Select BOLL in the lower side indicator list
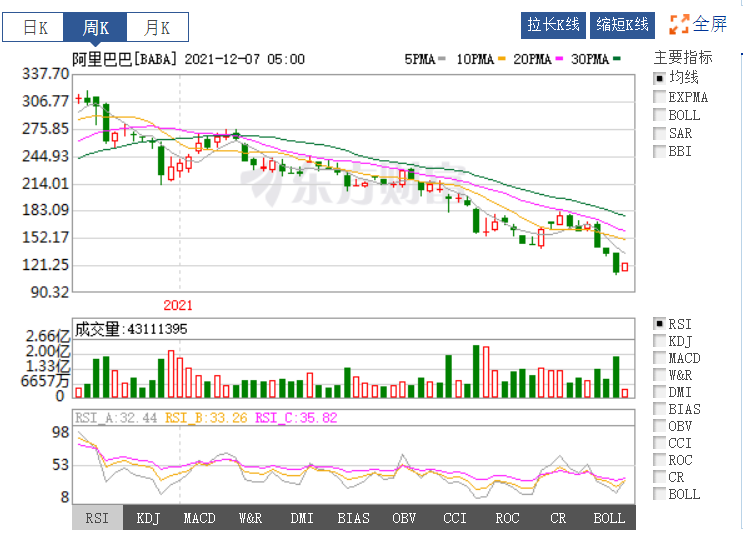This screenshot has width=743, height=548. coord(659,494)
